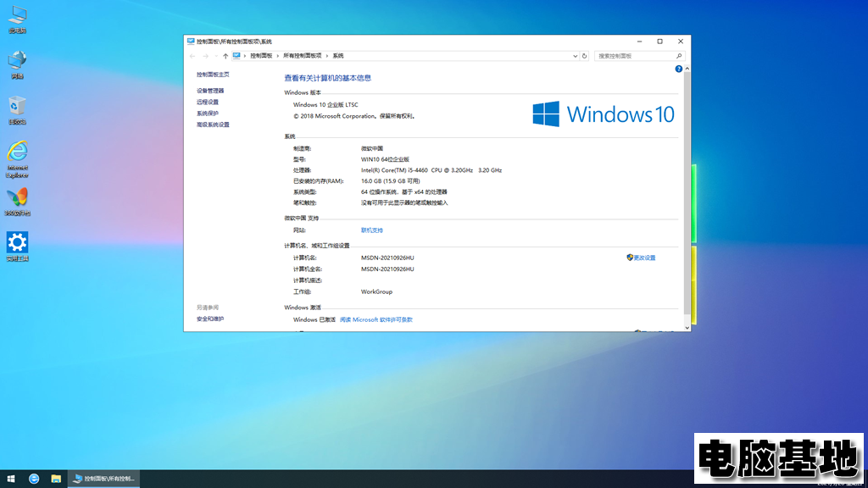Click the 更改设置 shield link
Screen dimensions: 868x488
click(641, 258)
